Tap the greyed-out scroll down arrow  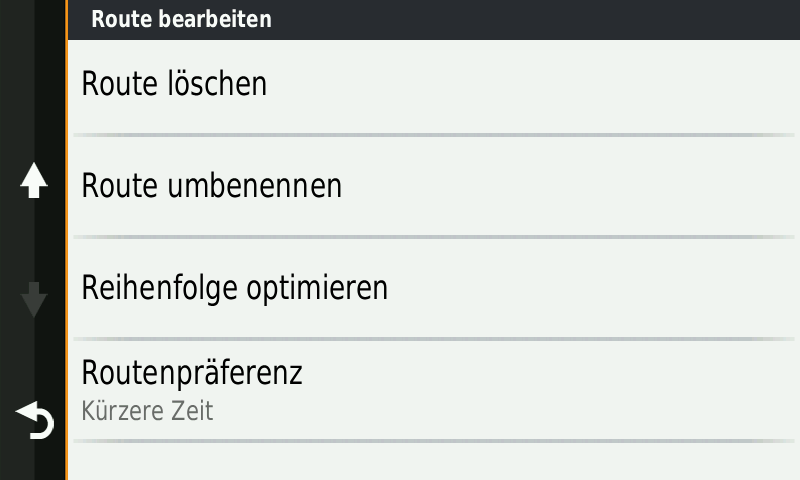pos(34,300)
